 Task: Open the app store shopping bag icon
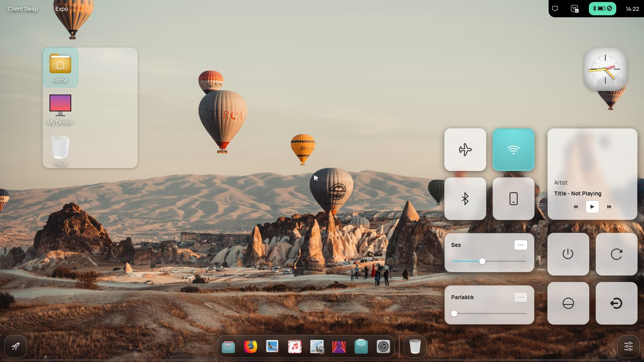click(x=361, y=346)
